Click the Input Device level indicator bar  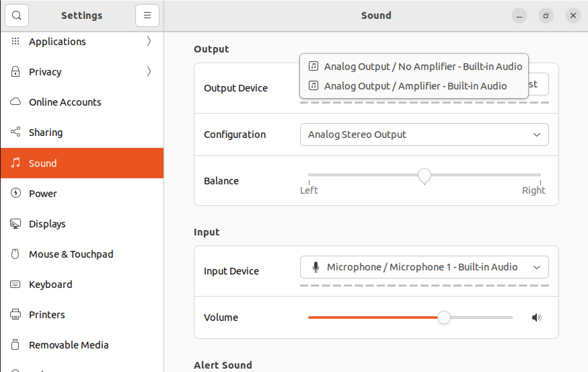tap(424, 286)
